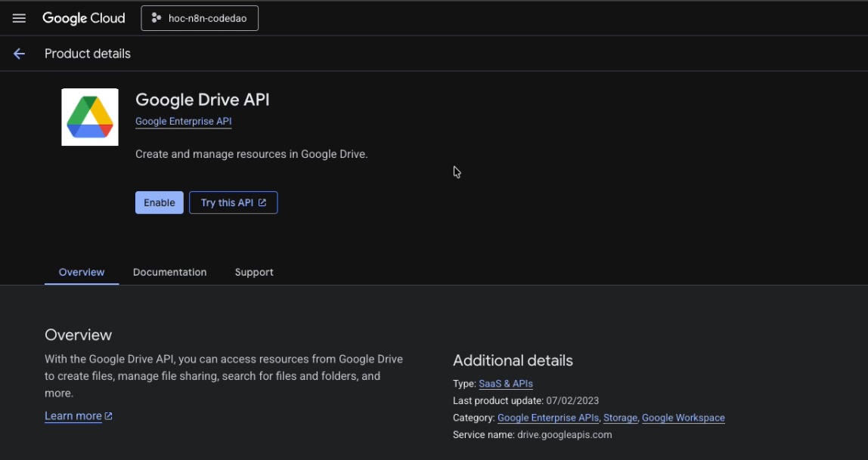Open the Google Enterprise APIs category link
868x460 pixels.
click(x=548, y=418)
